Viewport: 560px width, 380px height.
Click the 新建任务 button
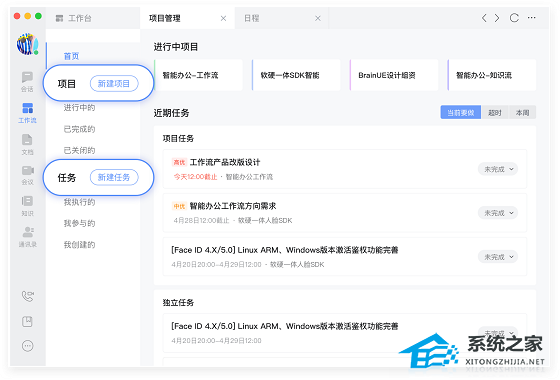114,178
